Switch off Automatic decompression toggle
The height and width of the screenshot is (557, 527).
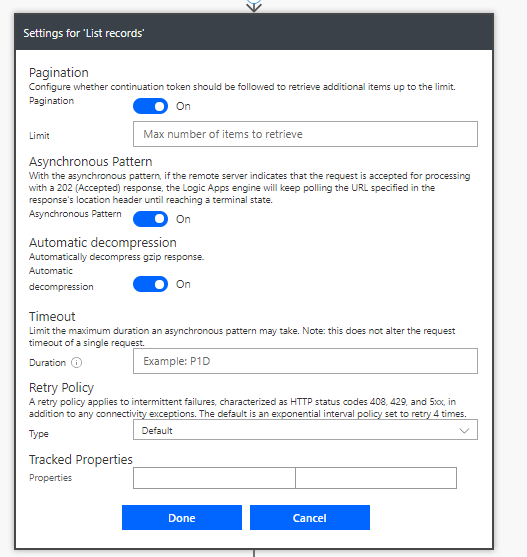tap(150, 284)
